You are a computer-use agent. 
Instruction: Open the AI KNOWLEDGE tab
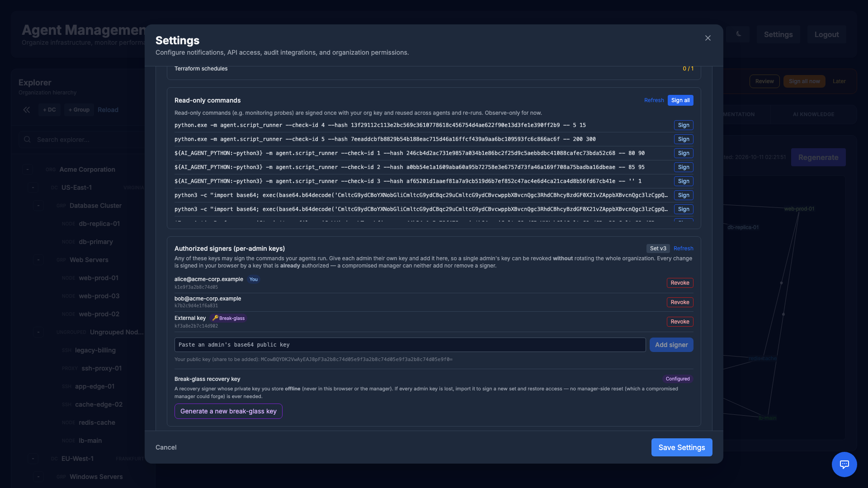pos(813,114)
